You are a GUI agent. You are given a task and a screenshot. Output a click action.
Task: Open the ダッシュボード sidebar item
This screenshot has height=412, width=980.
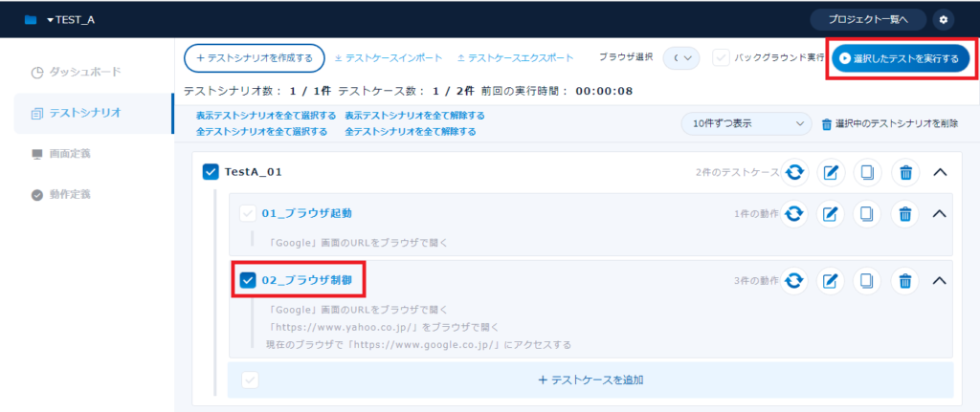pyautogui.click(x=77, y=73)
